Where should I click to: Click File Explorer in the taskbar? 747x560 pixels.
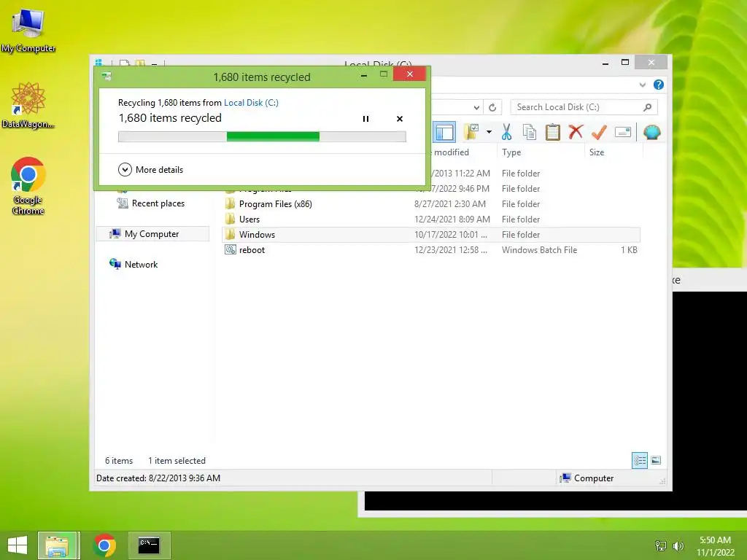(x=57, y=545)
